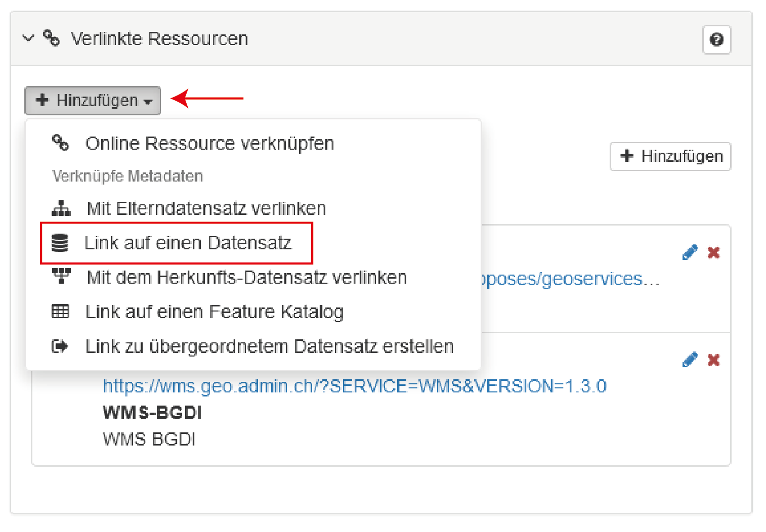Image resolution: width=766 pixels, height=532 pixels.
Task: Click the WMS BGDI description text
Action: pos(149,439)
